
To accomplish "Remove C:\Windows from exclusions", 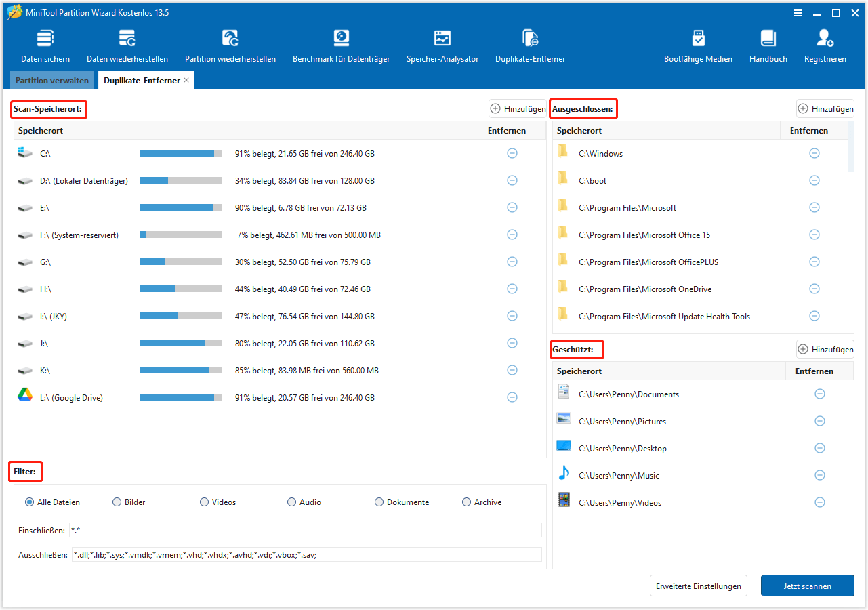I will 814,153.
